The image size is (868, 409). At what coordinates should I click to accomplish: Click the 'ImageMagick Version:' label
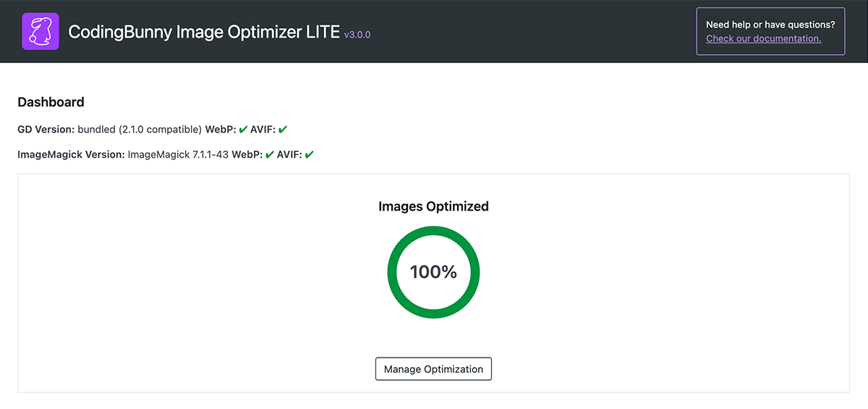[x=71, y=155]
